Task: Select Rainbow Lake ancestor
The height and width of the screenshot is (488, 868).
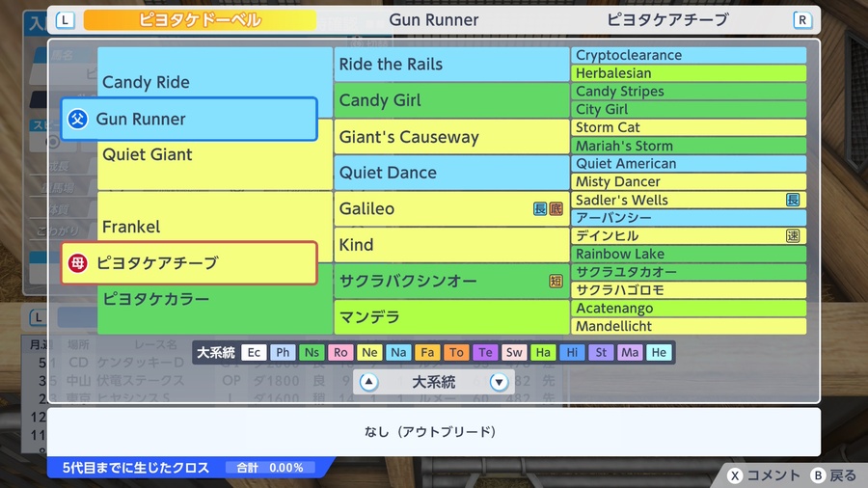Action: pyautogui.click(x=689, y=254)
